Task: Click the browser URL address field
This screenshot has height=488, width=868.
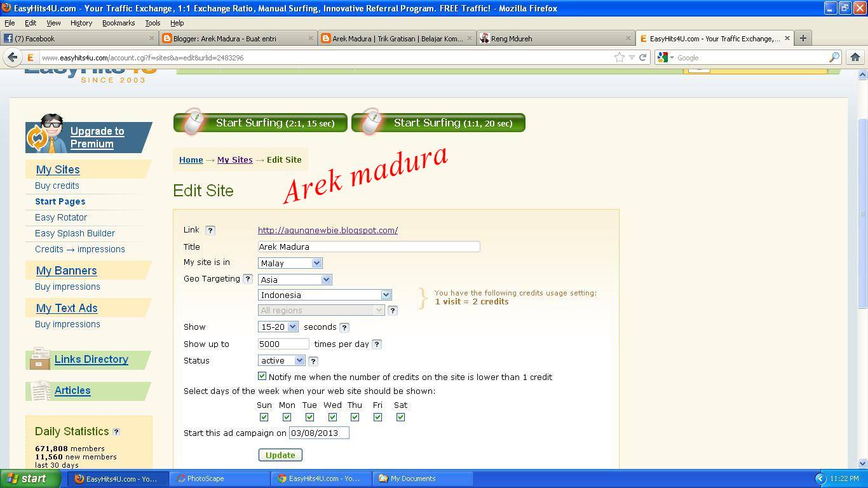Action: pyautogui.click(x=324, y=57)
